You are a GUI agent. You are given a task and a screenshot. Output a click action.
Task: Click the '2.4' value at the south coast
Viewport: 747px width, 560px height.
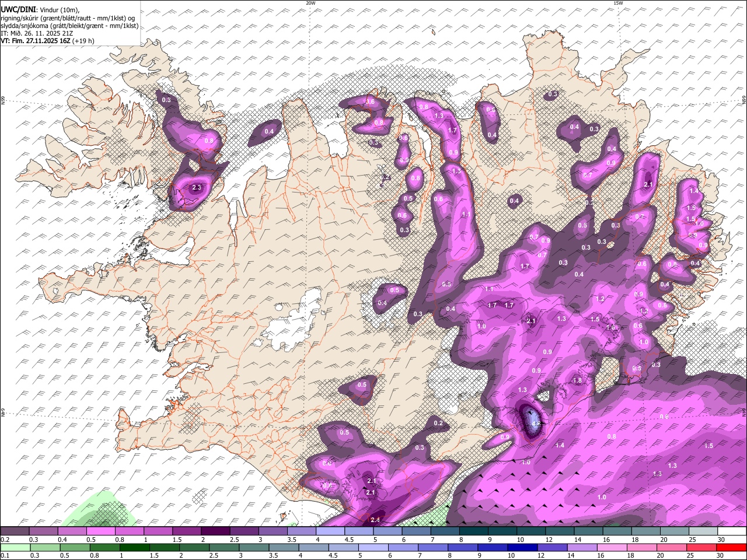375,520
